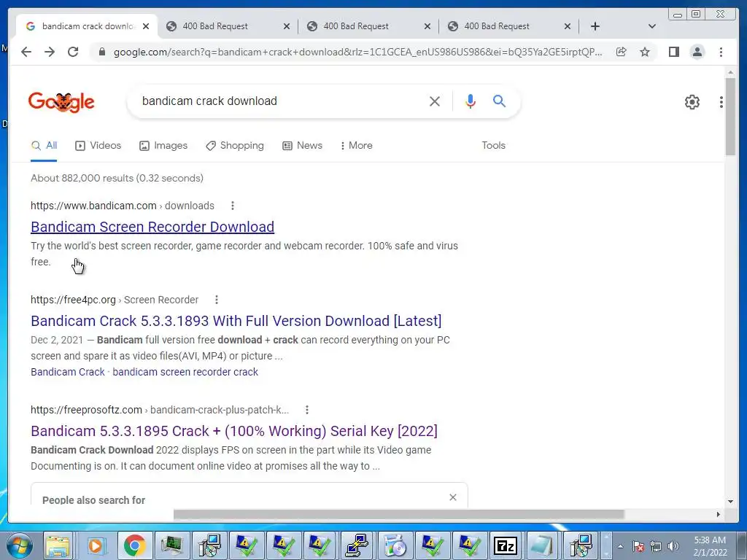
Task: Open Bandicam Screen Recorder Download link
Action: pyautogui.click(x=152, y=227)
